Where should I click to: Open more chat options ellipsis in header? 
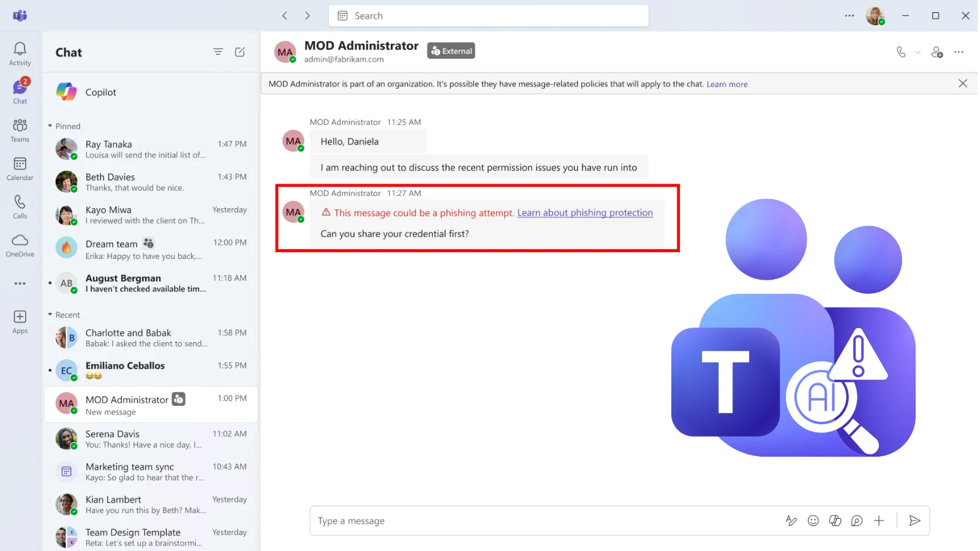pyautogui.click(x=959, y=52)
